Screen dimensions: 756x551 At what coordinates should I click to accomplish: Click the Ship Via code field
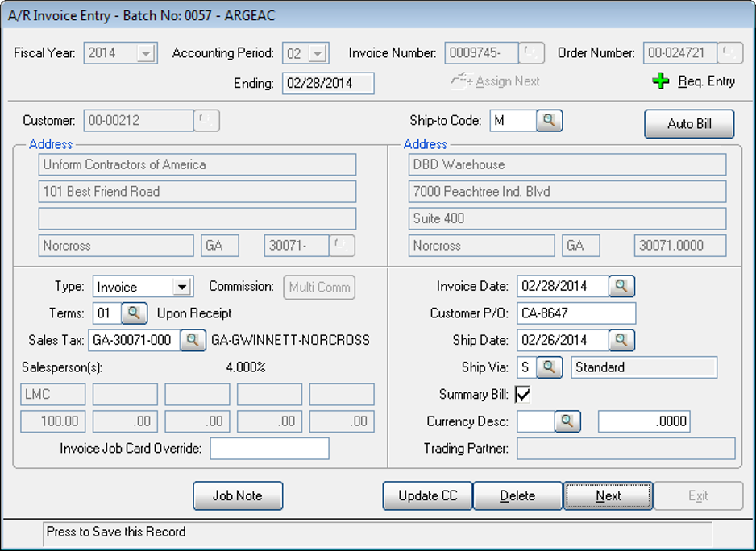(x=526, y=367)
